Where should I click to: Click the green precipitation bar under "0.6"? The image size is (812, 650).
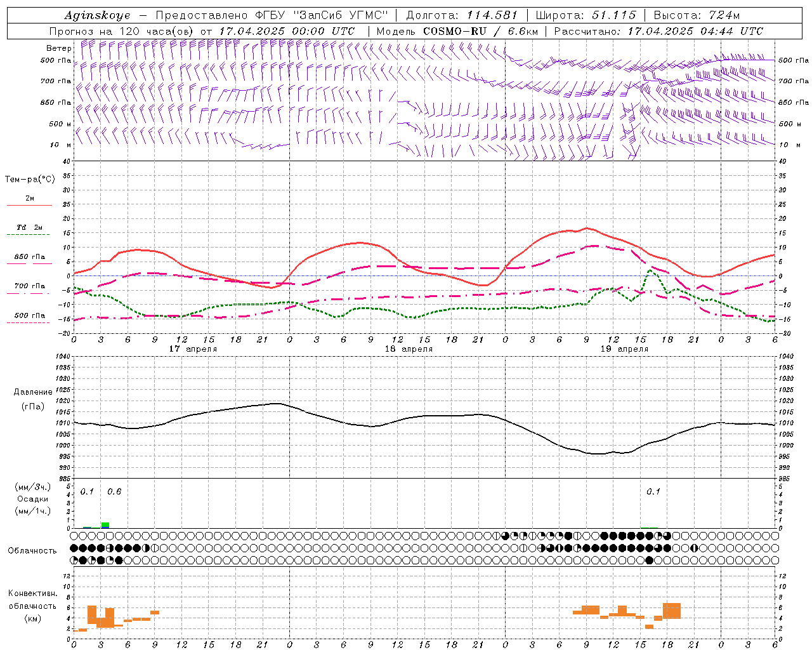pos(105,525)
